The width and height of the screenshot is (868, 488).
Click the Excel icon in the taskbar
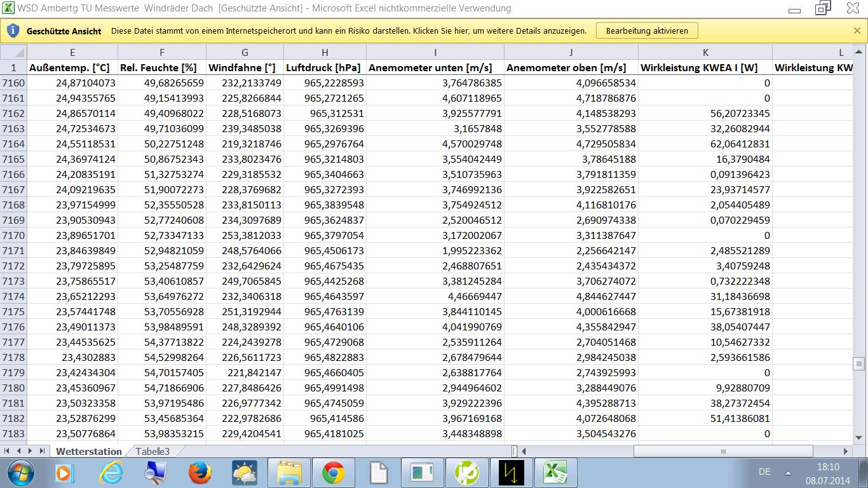click(x=555, y=473)
